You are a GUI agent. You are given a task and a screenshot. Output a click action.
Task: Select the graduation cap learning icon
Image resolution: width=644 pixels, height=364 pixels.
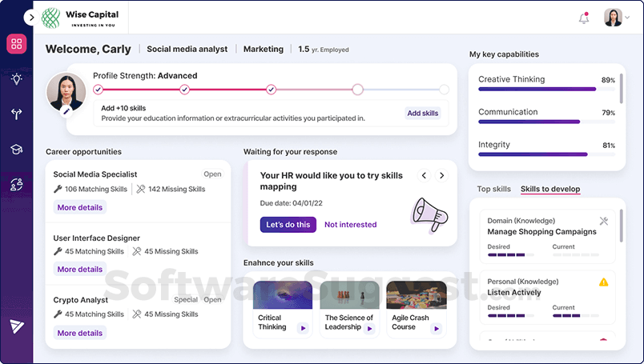17,149
